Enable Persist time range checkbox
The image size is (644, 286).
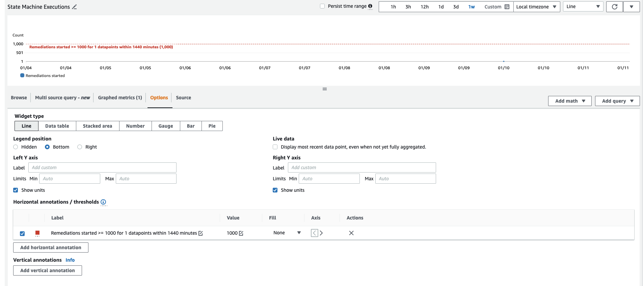[x=322, y=6]
